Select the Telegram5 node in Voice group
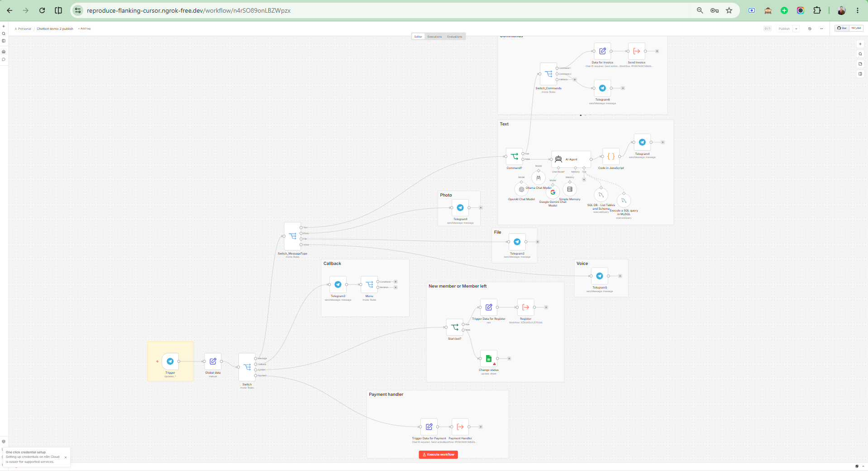Viewport: 868px width, 471px height. click(600, 276)
